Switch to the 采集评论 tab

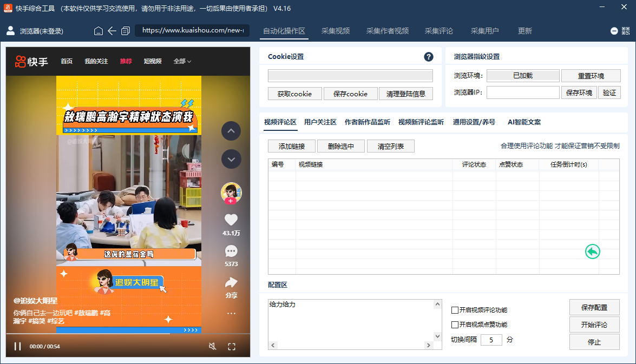438,31
